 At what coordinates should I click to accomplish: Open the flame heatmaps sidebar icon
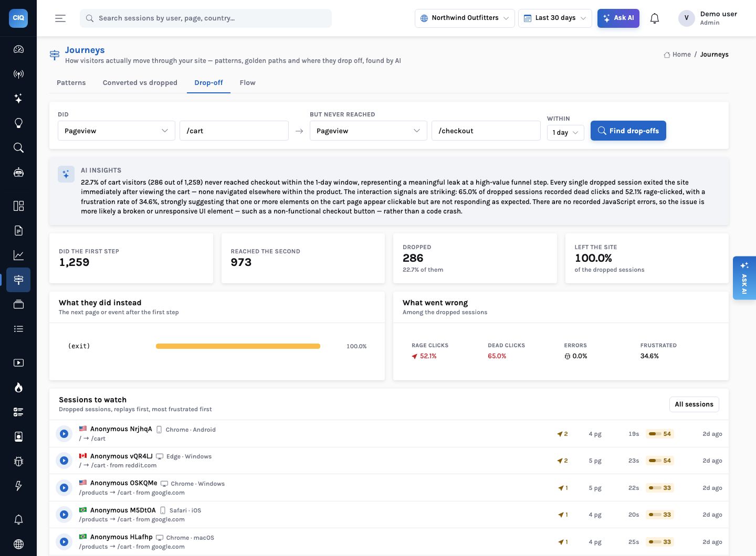coord(18,388)
